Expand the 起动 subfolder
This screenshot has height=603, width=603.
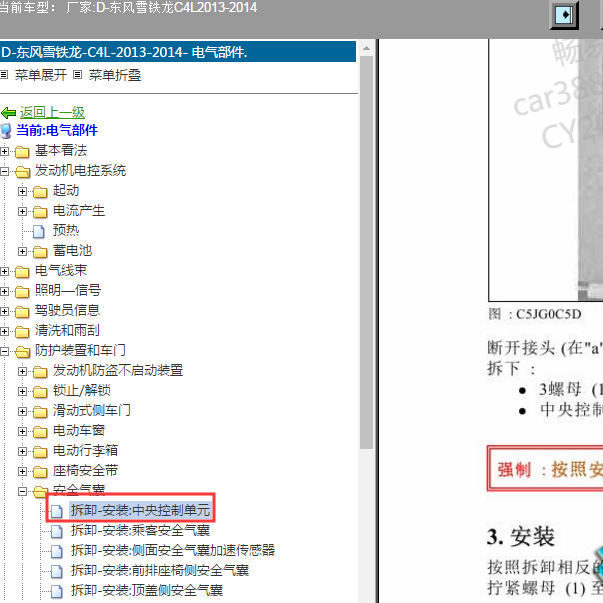coord(22,192)
